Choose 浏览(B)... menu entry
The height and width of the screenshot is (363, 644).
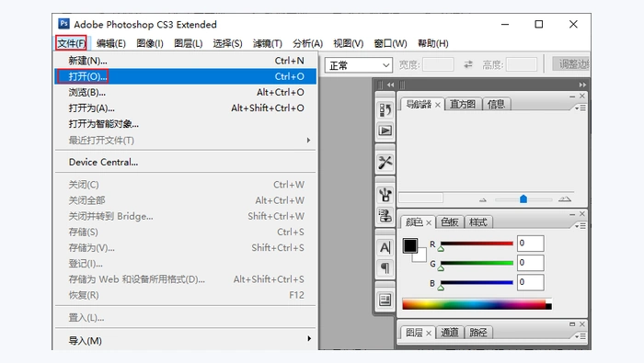[185, 92]
